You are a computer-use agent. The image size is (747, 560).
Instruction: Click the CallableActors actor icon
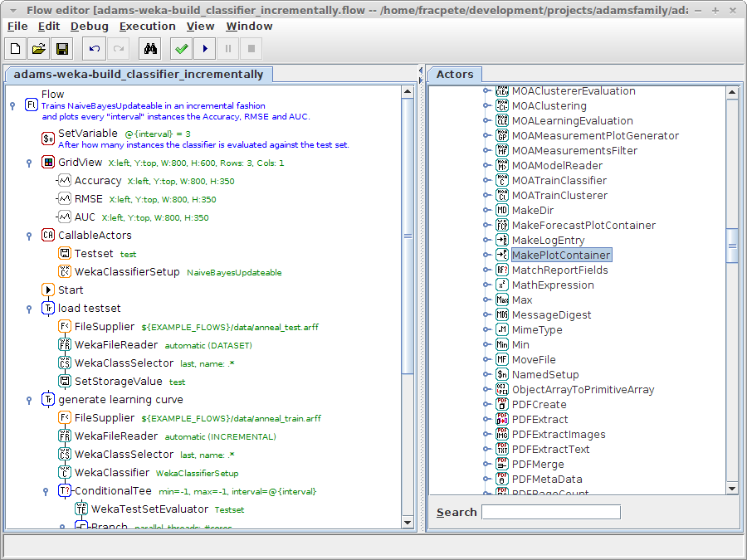[x=48, y=236]
